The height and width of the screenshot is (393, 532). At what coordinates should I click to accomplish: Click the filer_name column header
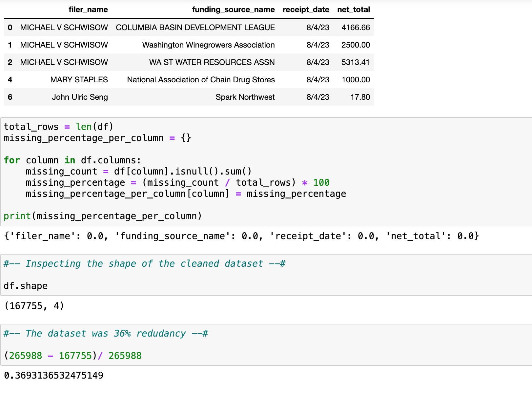[x=88, y=10]
